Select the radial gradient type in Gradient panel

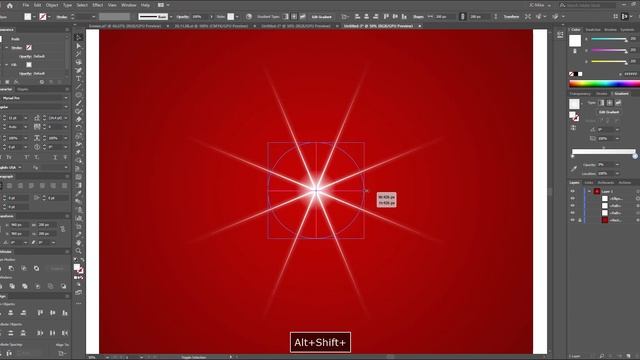click(609, 103)
